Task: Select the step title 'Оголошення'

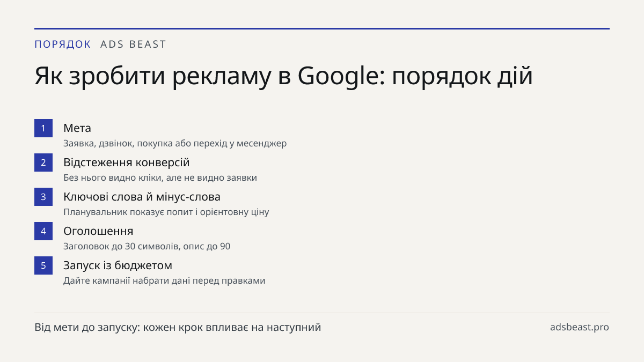Action: click(98, 231)
